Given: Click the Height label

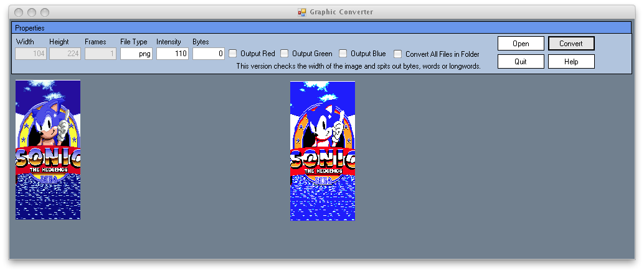Looking at the screenshot, I should 59,42.
